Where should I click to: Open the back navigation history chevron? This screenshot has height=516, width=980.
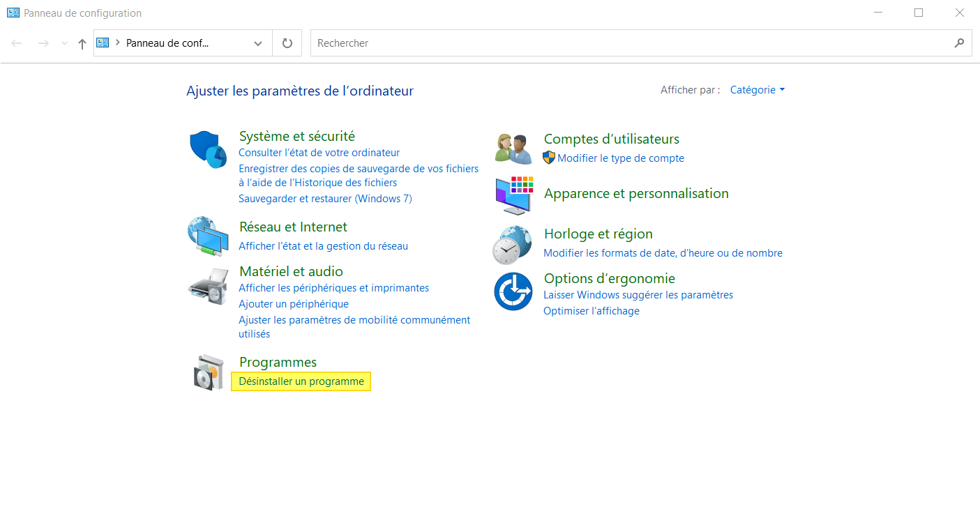point(64,43)
